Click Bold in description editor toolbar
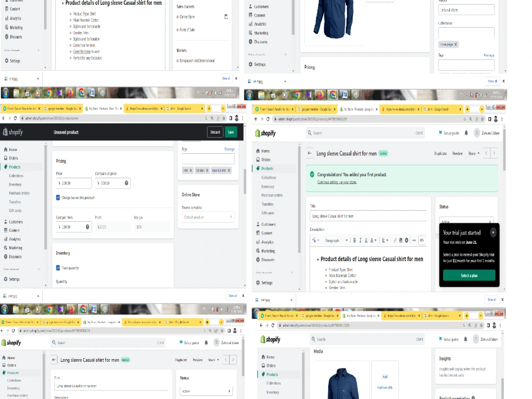 [354, 240]
